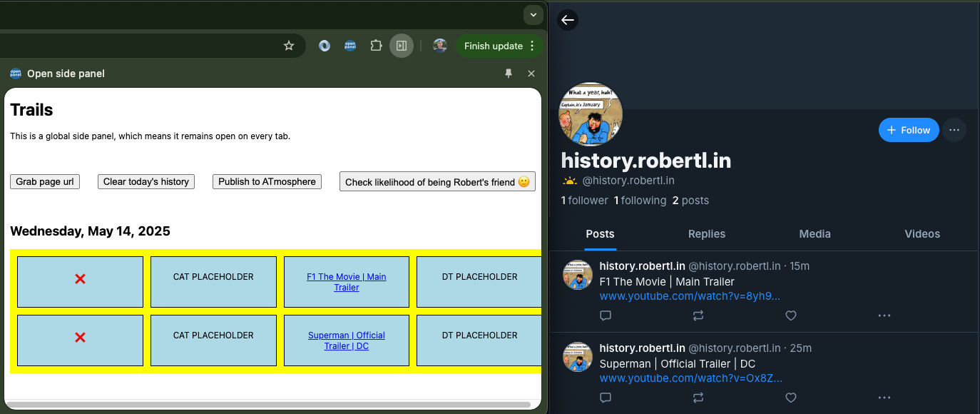Click the author name on the F1 post
This screenshot has height=414, width=980.
coord(642,266)
